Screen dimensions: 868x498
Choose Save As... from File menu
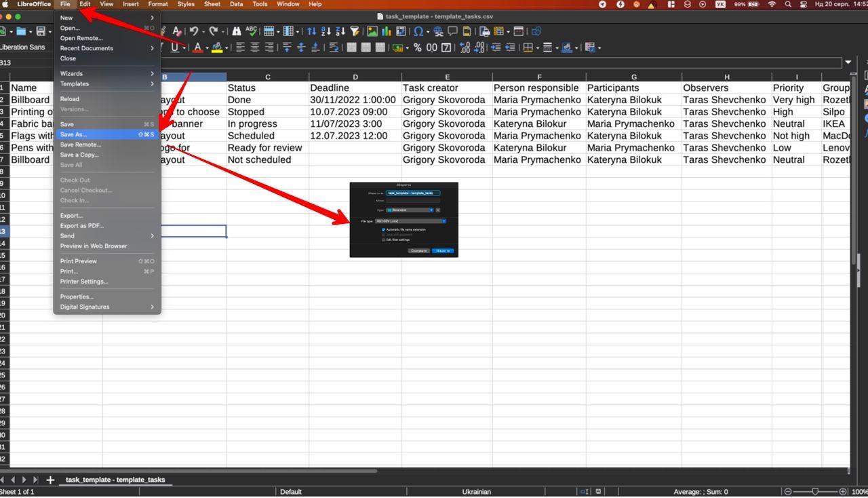73,134
